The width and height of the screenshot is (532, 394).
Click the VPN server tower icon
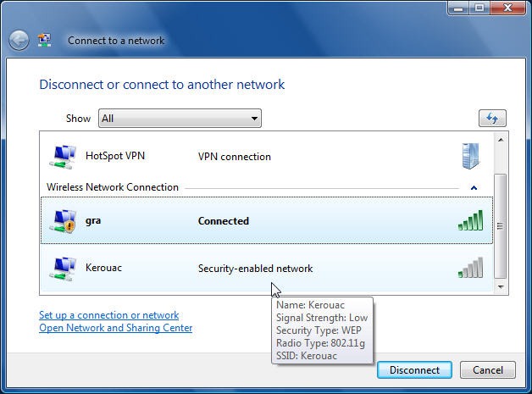click(x=471, y=156)
